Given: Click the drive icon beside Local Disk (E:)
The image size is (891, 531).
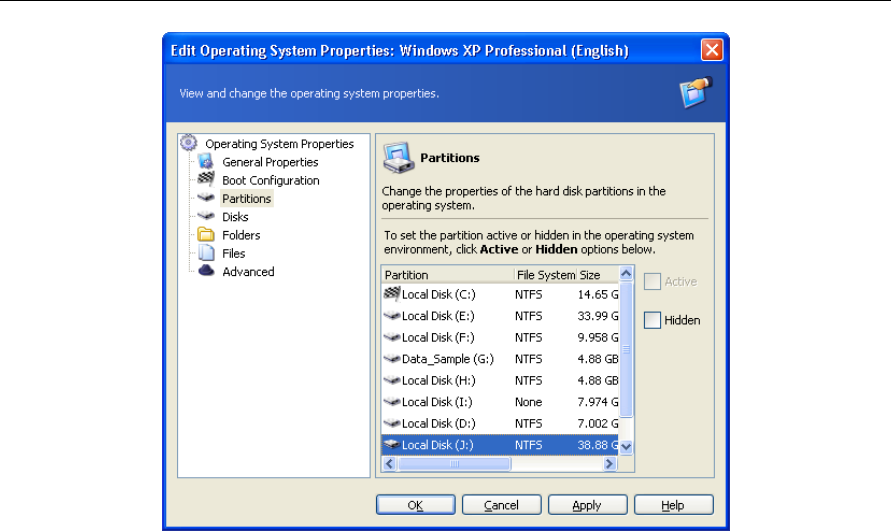Looking at the screenshot, I should pyautogui.click(x=392, y=316).
